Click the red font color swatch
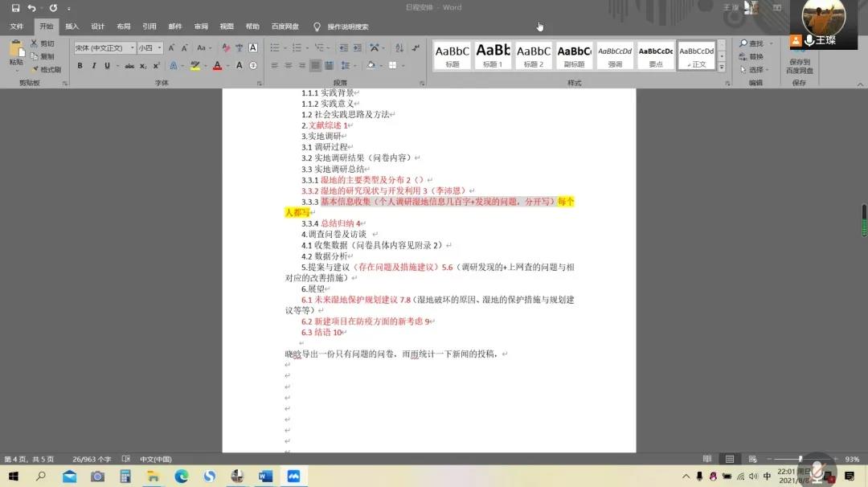 pos(217,66)
